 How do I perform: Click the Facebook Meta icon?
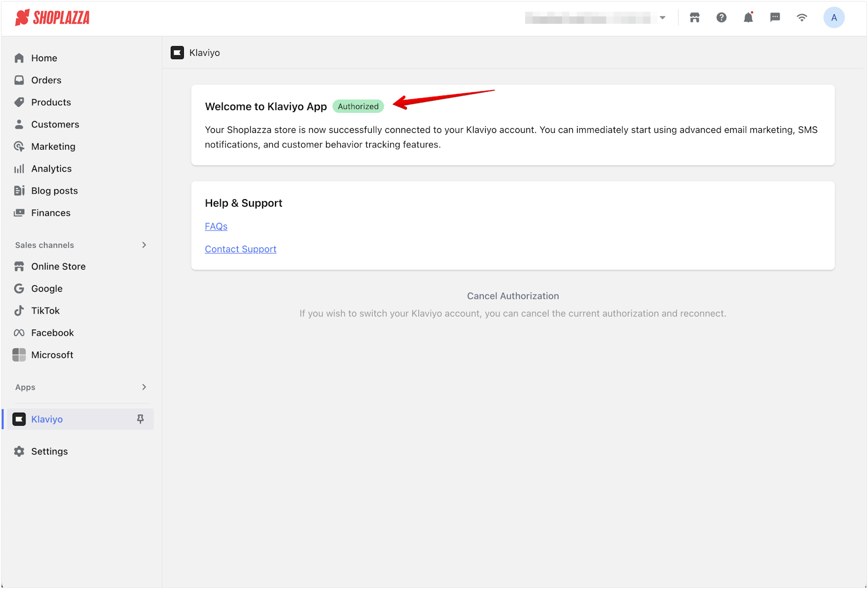(x=19, y=333)
